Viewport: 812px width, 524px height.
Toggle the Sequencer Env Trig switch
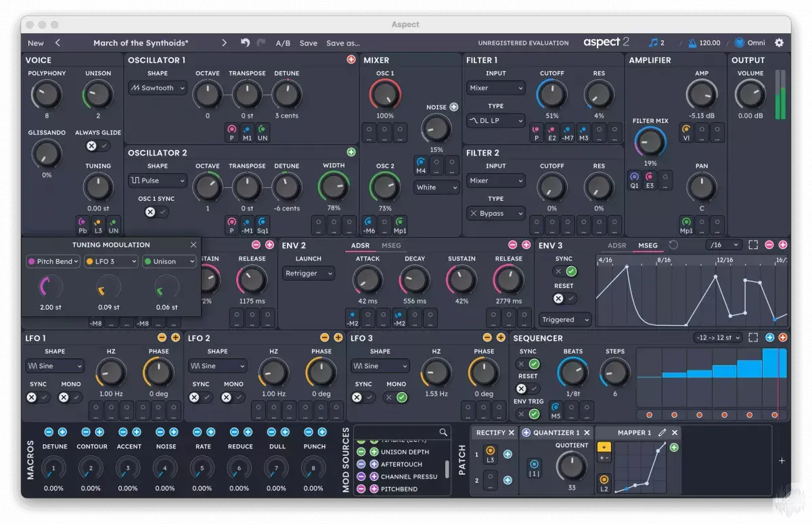point(528,414)
